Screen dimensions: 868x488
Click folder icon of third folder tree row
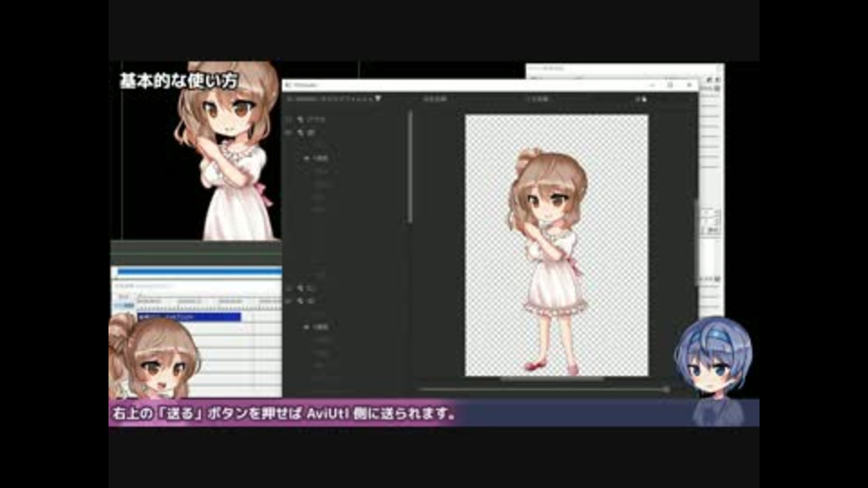pyautogui.click(x=300, y=288)
